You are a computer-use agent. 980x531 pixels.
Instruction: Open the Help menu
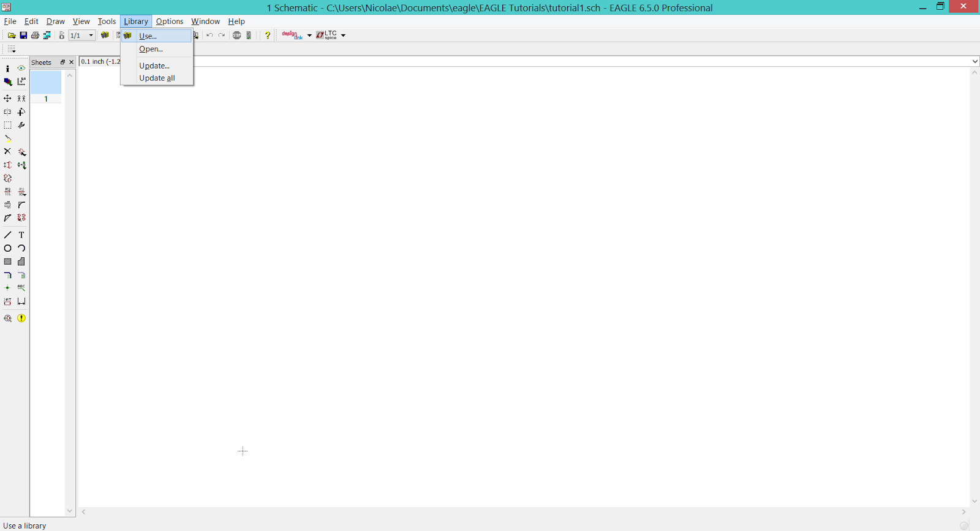pyautogui.click(x=236, y=21)
